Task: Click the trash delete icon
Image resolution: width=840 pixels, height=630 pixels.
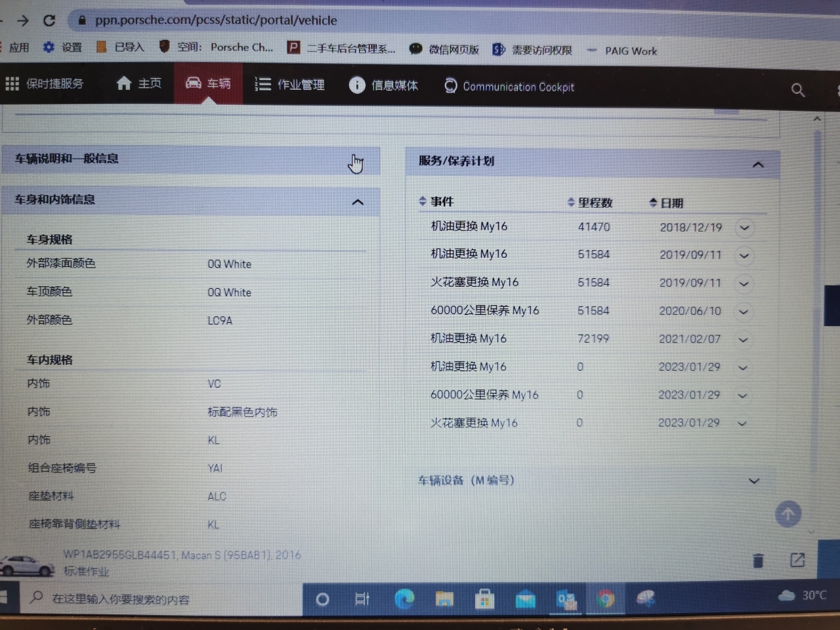Action: click(759, 560)
